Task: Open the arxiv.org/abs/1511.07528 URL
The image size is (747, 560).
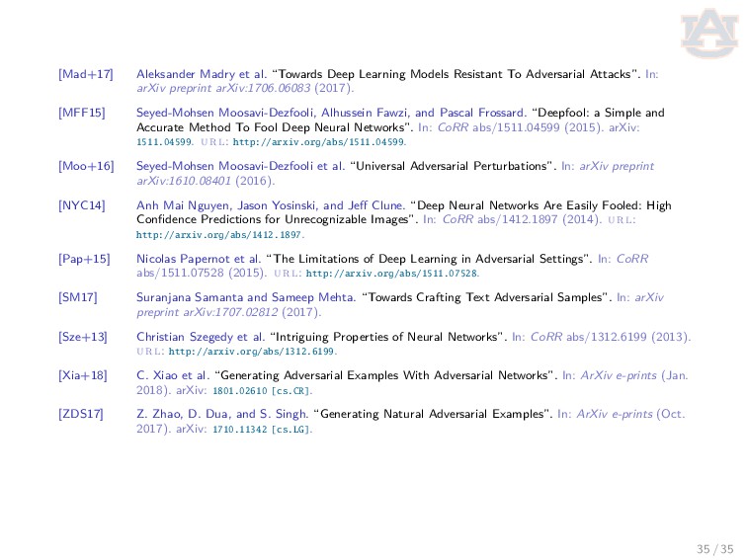Action: coord(391,274)
